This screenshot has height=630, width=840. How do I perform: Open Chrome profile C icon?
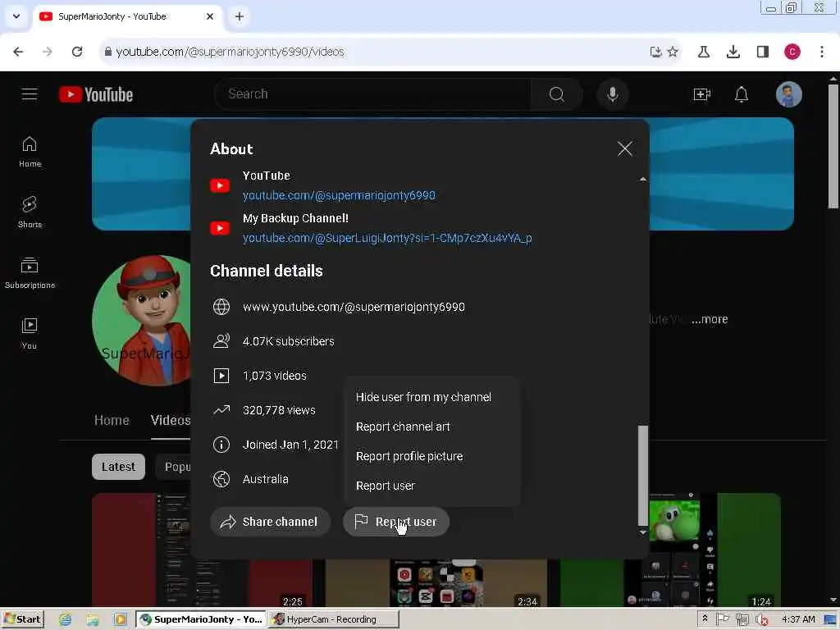pyautogui.click(x=792, y=52)
